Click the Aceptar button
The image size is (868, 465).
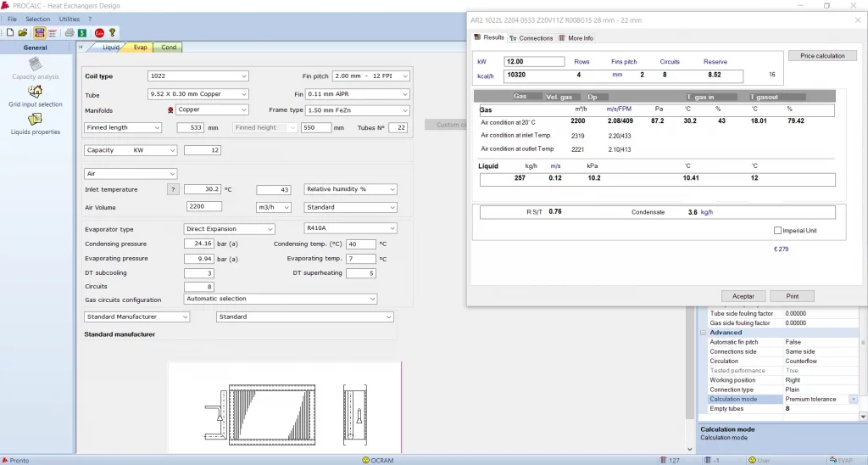(743, 296)
